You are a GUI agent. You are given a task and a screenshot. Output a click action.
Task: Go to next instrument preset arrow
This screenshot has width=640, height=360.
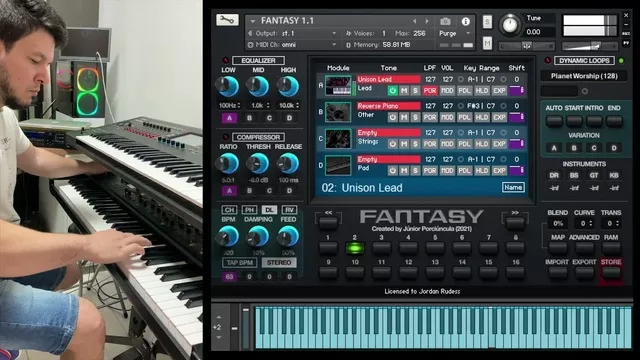coord(427,21)
